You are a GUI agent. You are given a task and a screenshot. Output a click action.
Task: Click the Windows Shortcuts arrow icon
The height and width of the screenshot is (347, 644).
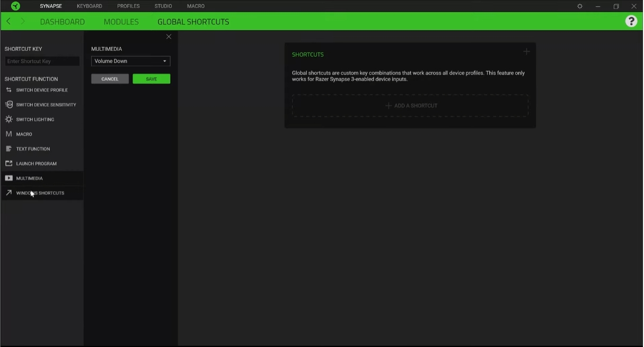[x=8, y=193]
